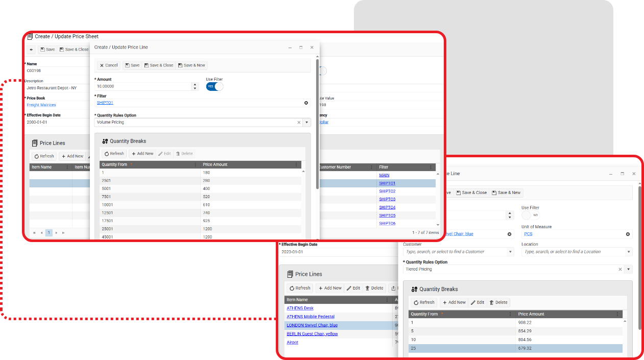Open the Volume Pricing quantity rules dropdown
The image size is (644, 360).
point(307,123)
